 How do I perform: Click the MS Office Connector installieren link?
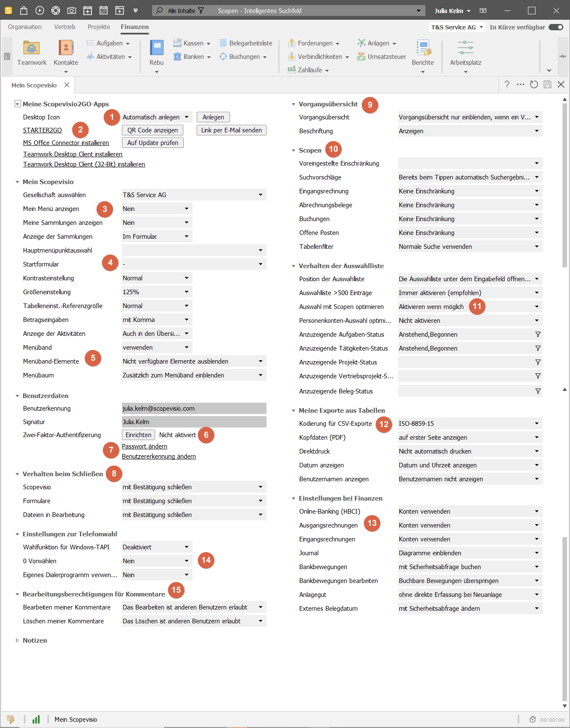(x=66, y=143)
